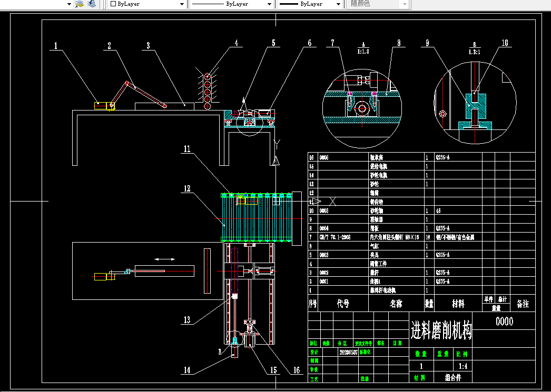Click the title text 进料磨削机构

pyautogui.click(x=441, y=330)
